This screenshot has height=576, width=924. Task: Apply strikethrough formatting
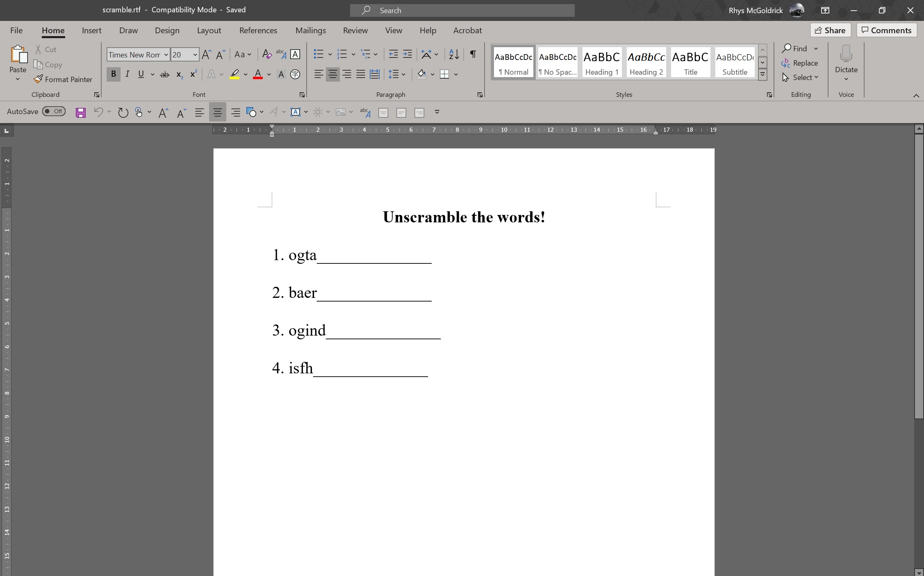pos(165,74)
